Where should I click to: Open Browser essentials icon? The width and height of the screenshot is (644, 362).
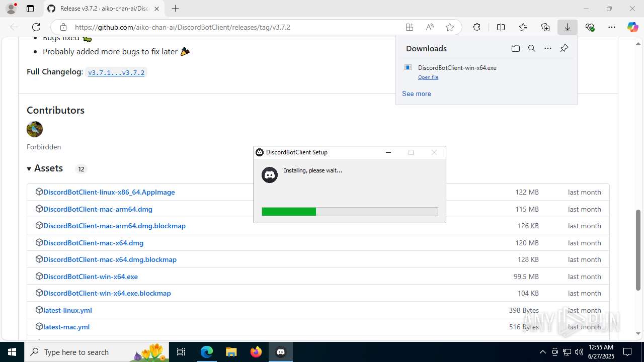point(590,27)
